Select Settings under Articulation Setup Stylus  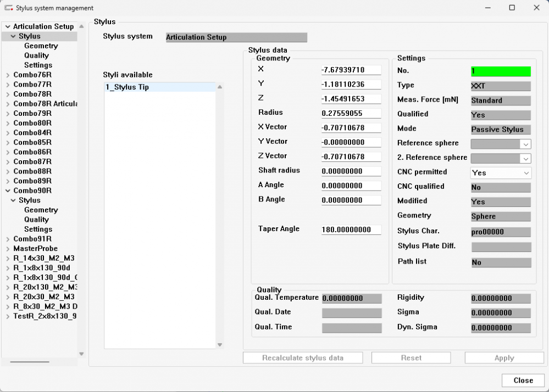coord(38,65)
